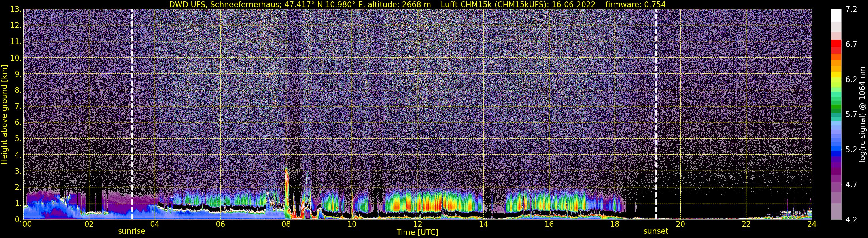Click the '1.' height axis tick label

[x=18, y=203]
